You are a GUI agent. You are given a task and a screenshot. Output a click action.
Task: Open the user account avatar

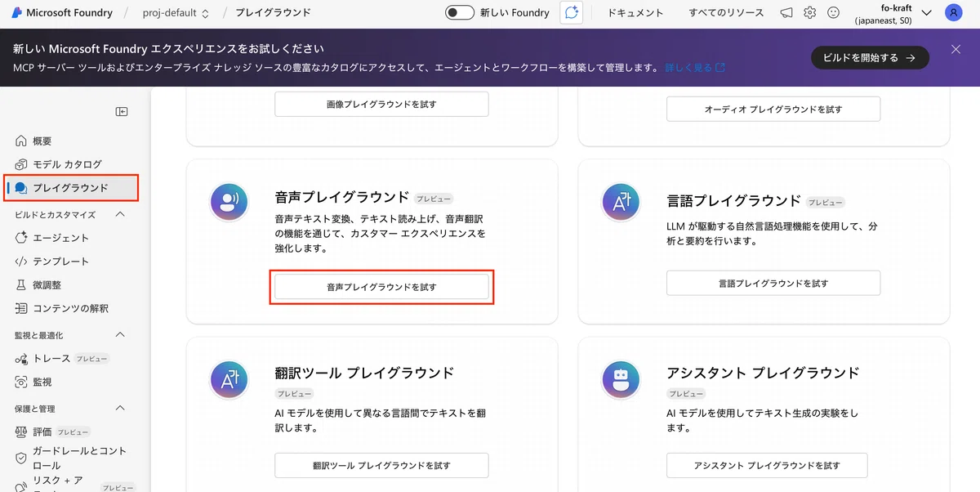[953, 13]
